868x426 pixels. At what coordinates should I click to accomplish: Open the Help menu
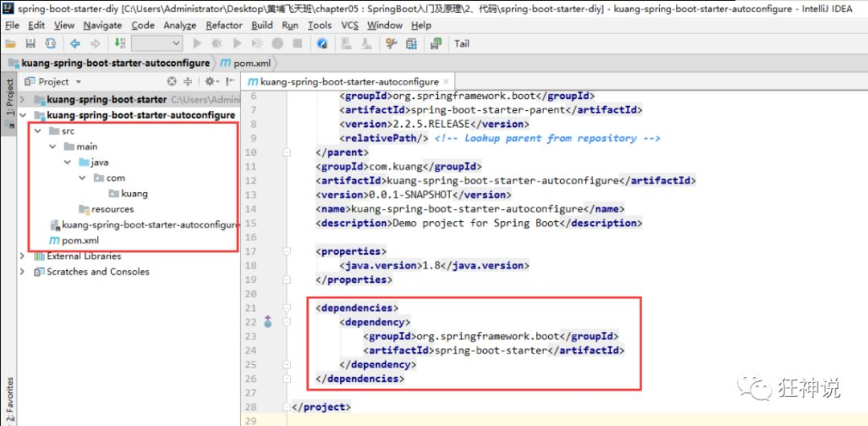pos(421,26)
